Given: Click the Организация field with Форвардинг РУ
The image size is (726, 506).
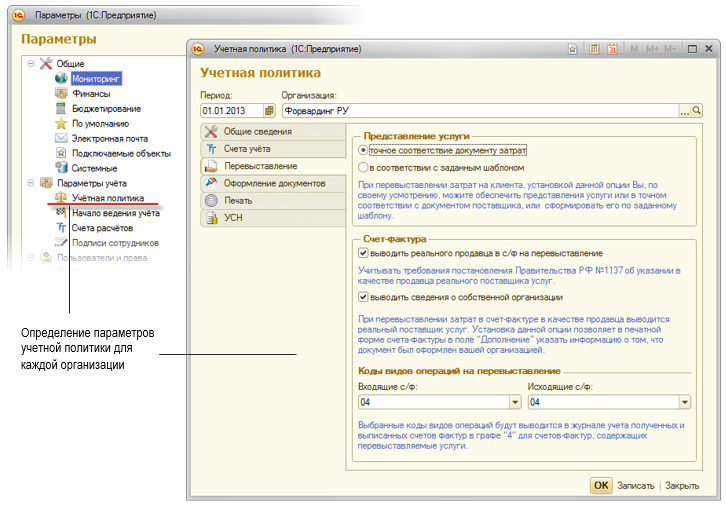Looking at the screenshot, I should click(x=481, y=111).
